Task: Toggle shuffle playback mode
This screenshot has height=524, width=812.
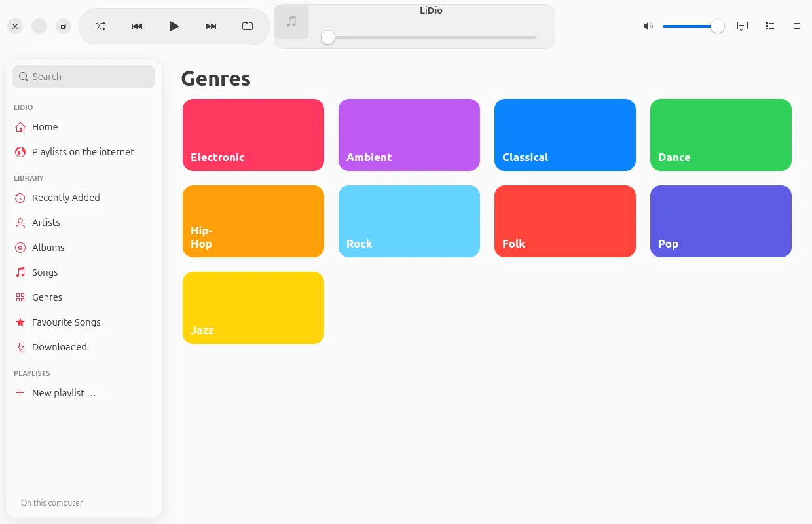Action: click(100, 26)
